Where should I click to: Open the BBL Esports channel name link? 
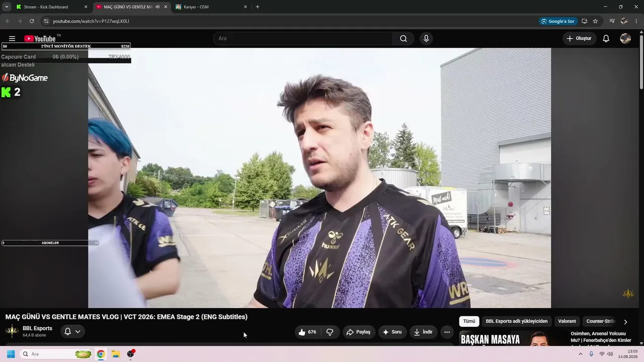pos(37,328)
